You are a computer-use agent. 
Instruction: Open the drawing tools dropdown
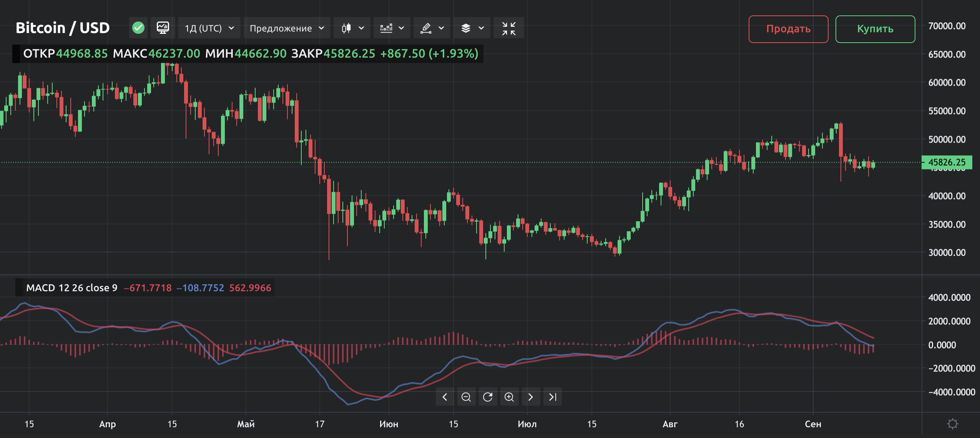tap(432, 28)
